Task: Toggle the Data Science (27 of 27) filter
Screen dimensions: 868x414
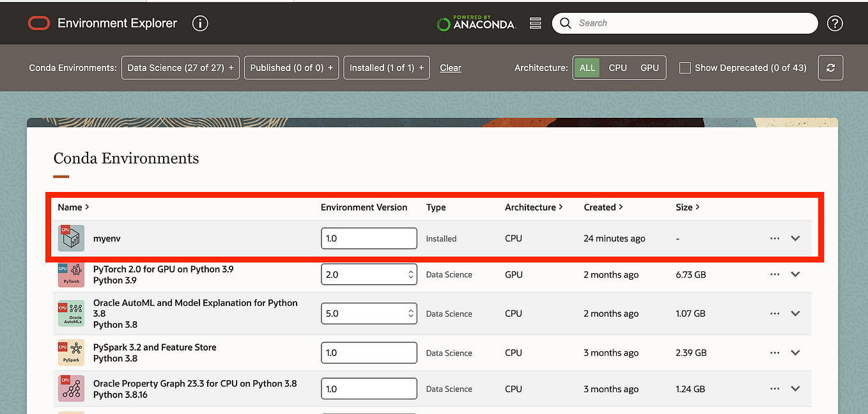Action: [x=180, y=68]
